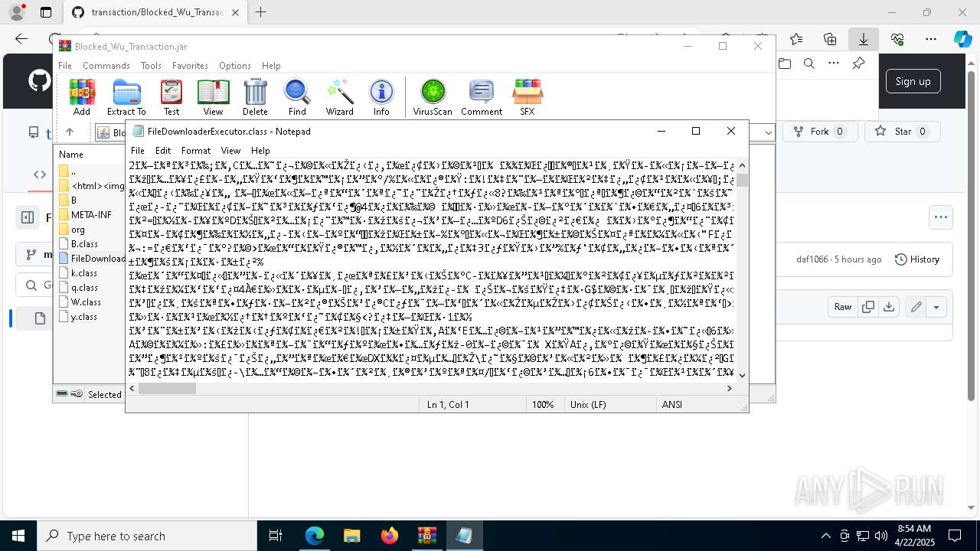The image size is (980, 551).
Task: Click the Star button on GitHub
Action: click(x=902, y=132)
